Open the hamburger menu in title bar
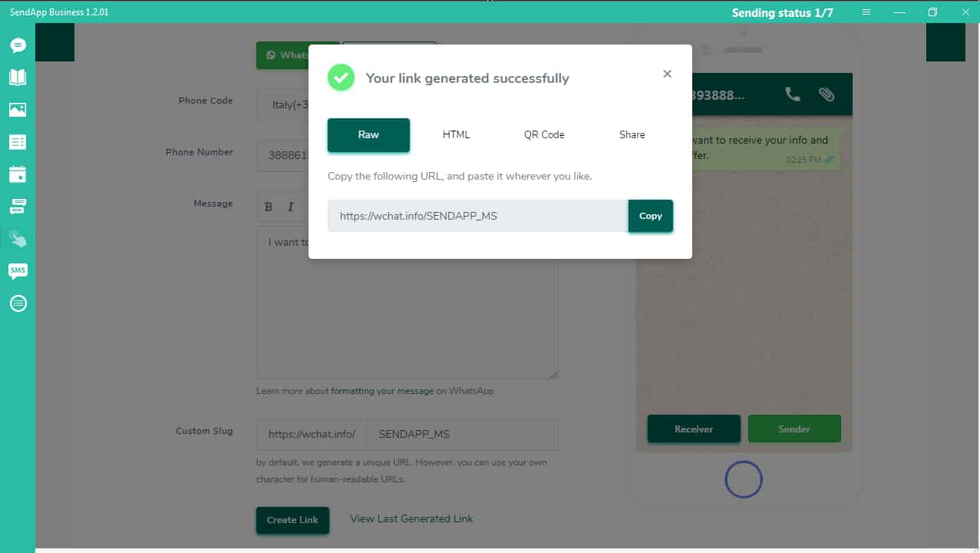The height and width of the screenshot is (553, 980). [x=866, y=12]
